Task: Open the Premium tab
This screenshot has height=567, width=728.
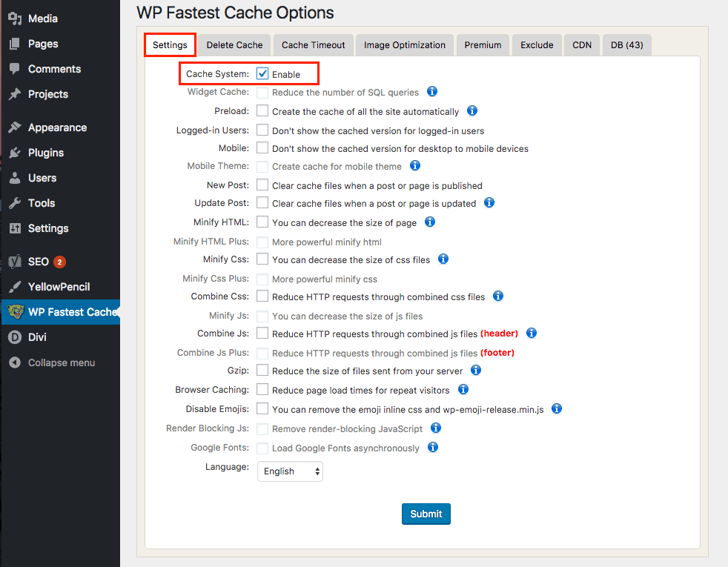Action: pos(483,44)
